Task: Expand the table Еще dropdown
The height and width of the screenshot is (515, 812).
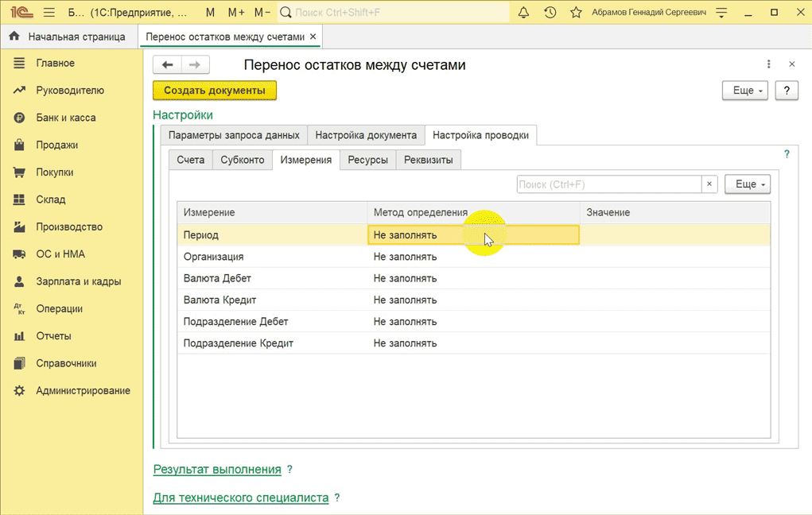Action: pos(748,184)
